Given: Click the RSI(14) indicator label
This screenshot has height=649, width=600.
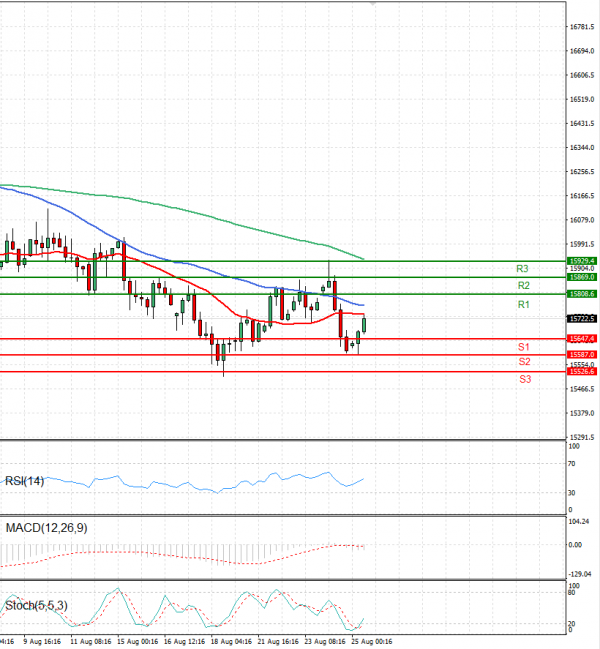Looking at the screenshot, I should click(24, 481).
